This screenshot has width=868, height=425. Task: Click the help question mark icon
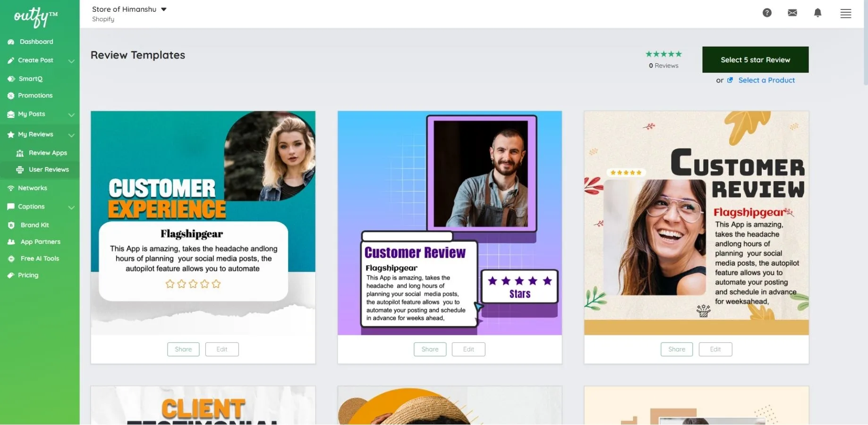767,13
